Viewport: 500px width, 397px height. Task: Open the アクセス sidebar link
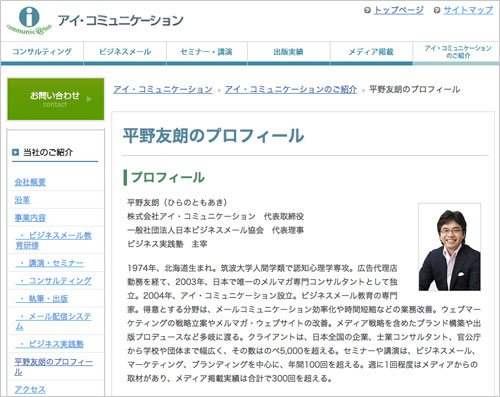coord(30,389)
